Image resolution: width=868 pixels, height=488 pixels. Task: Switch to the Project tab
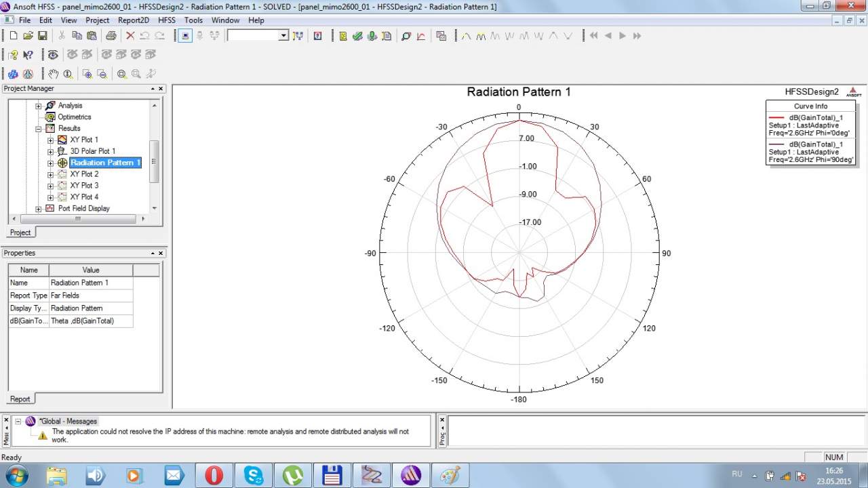pos(20,232)
